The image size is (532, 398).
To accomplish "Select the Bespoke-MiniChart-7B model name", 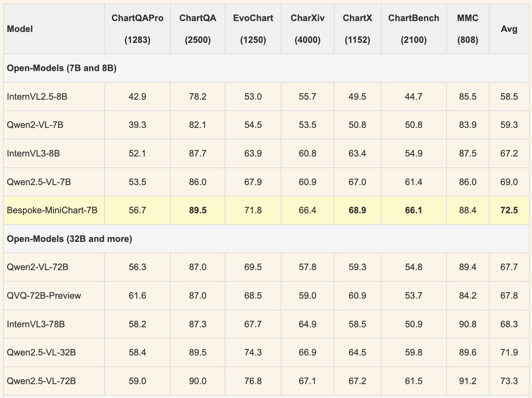I will [x=52, y=210].
